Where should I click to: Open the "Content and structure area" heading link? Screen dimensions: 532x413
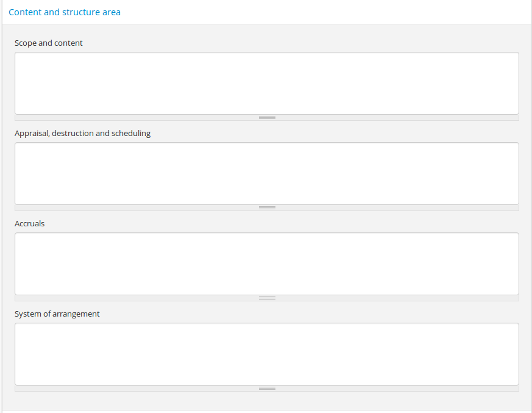(65, 12)
